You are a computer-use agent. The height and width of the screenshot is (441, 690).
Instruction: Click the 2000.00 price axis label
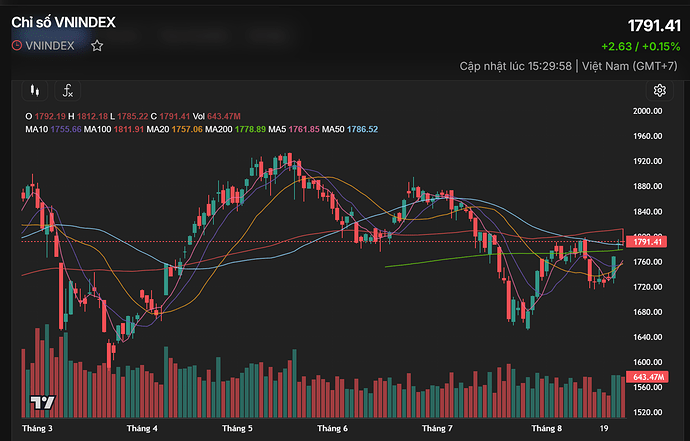tap(647, 111)
